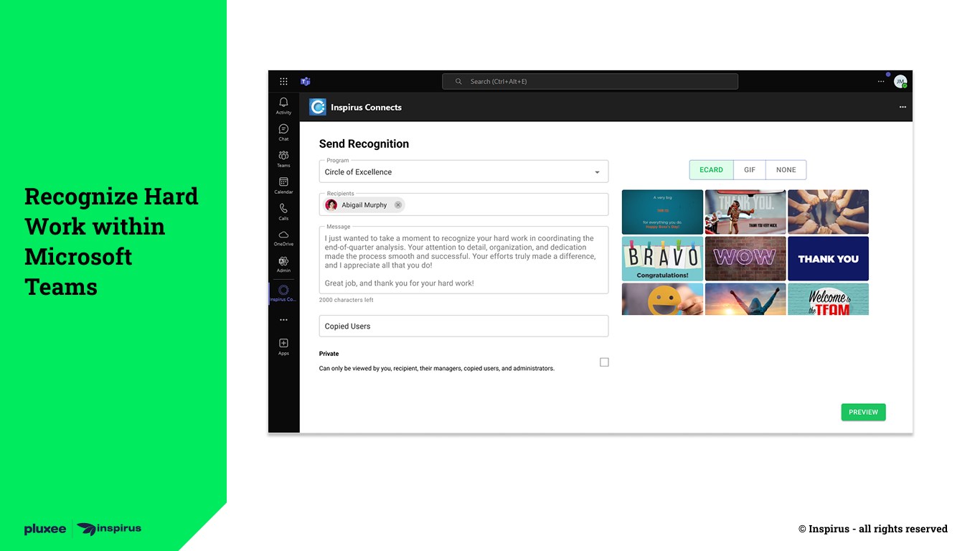Choose the hands together circle ecard
The width and height of the screenshot is (980, 551).
click(x=828, y=212)
